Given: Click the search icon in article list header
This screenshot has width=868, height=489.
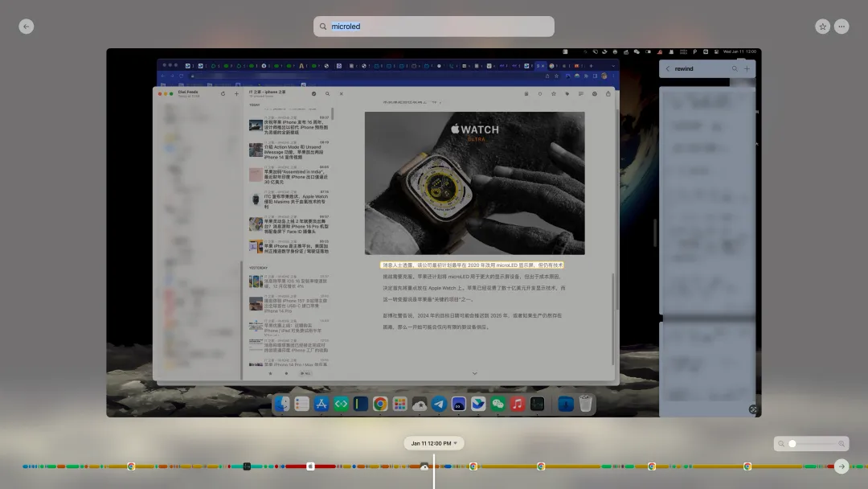Looking at the screenshot, I should coord(327,93).
